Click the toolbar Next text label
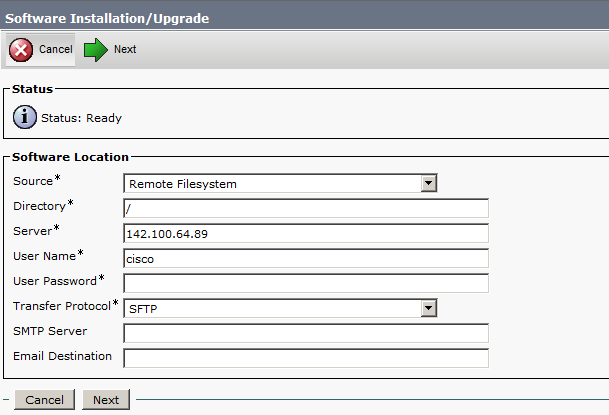Viewport: 609px width, 415px height. pyautogui.click(x=125, y=49)
